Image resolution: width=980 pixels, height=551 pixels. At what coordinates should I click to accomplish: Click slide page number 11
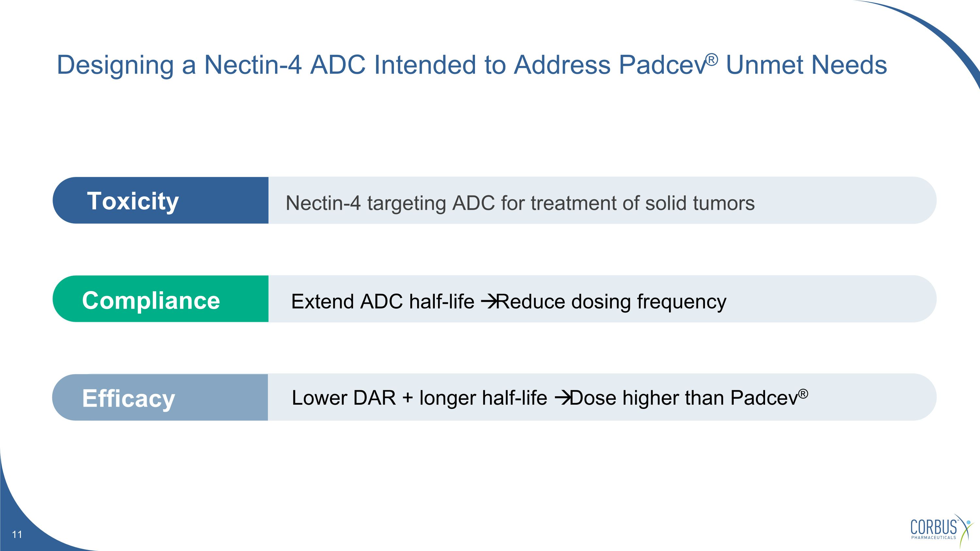pyautogui.click(x=17, y=535)
